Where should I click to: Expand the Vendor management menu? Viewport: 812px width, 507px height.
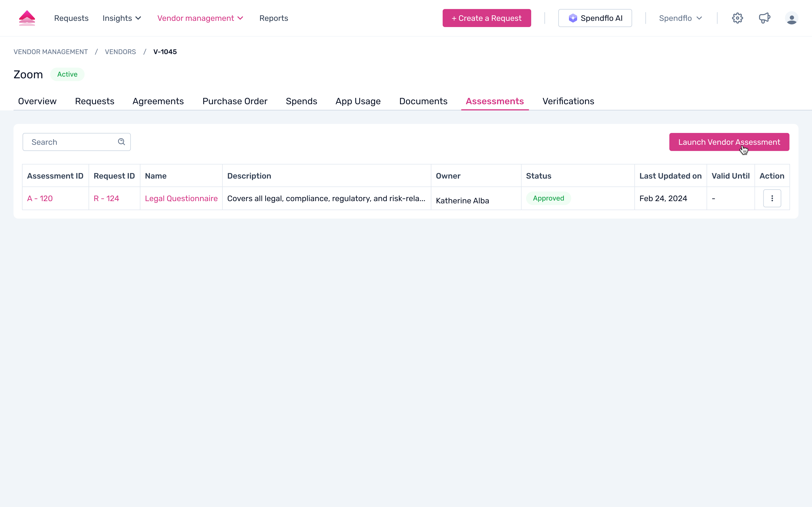pos(200,18)
